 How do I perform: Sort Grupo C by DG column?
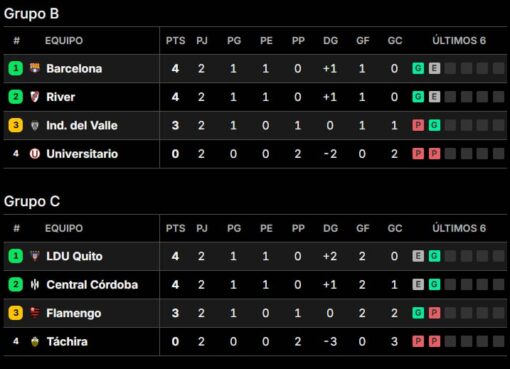(x=330, y=228)
